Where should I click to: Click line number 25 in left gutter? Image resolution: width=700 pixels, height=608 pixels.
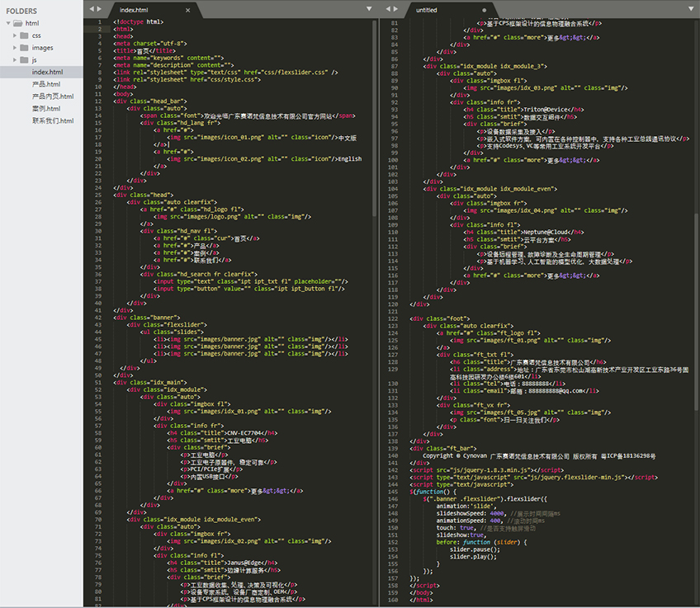click(x=98, y=195)
